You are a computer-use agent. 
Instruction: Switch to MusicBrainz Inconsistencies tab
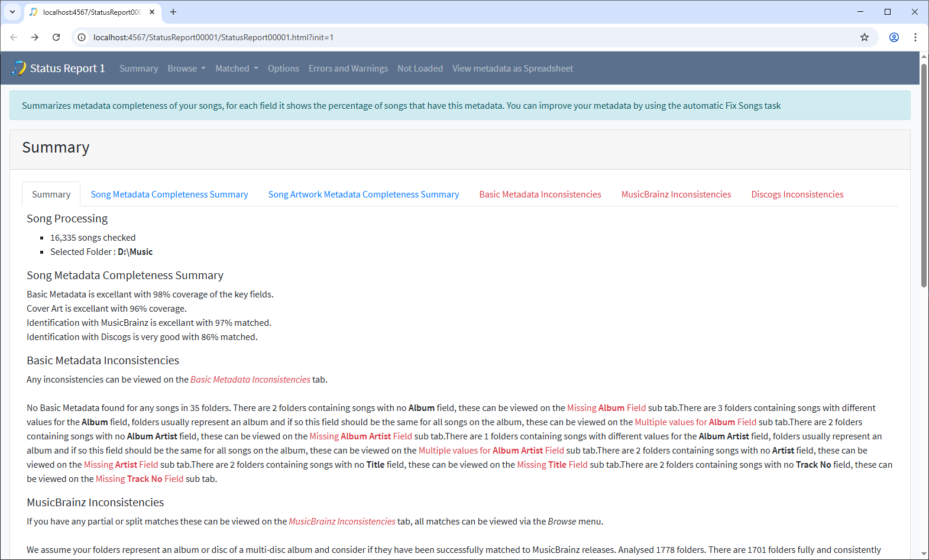coord(676,195)
